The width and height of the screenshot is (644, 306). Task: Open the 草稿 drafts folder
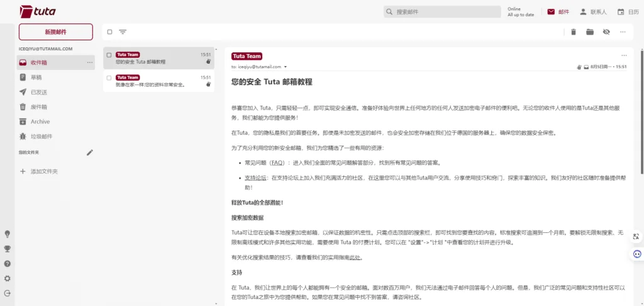[56, 77]
